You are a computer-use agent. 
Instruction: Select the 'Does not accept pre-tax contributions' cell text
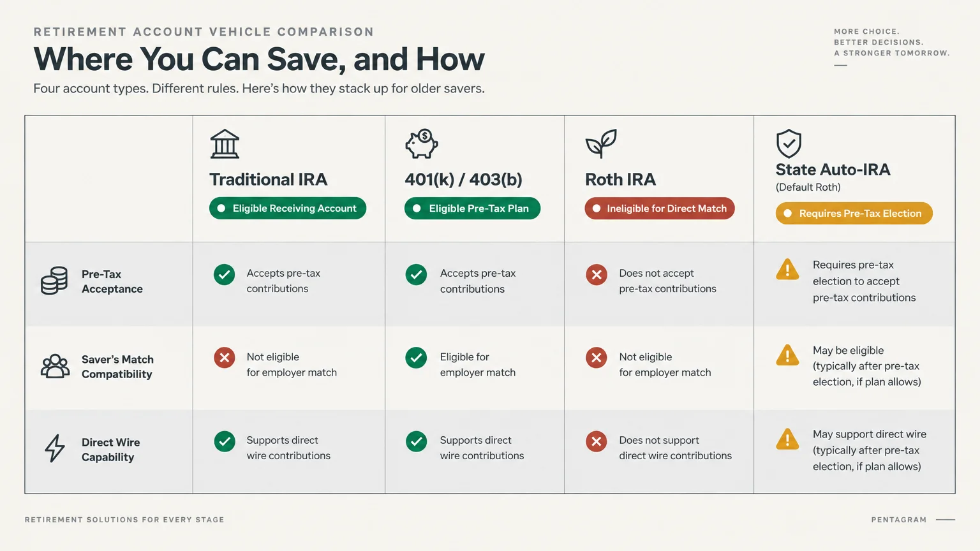667,281
